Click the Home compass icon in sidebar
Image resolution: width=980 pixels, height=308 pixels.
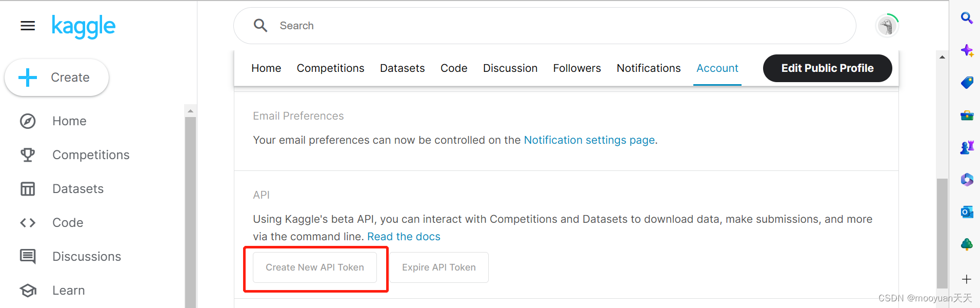click(28, 121)
